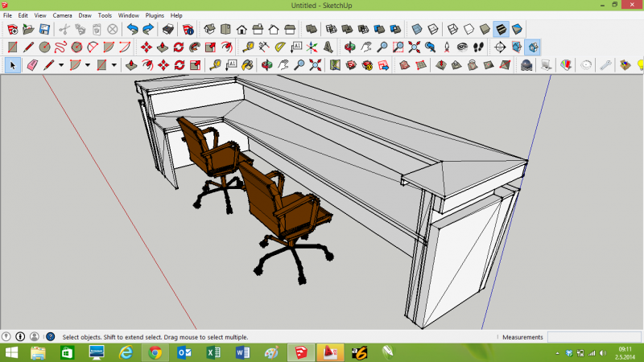The image size is (644, 362).
Task: Open the Camera menu
Action: (63, 15)
